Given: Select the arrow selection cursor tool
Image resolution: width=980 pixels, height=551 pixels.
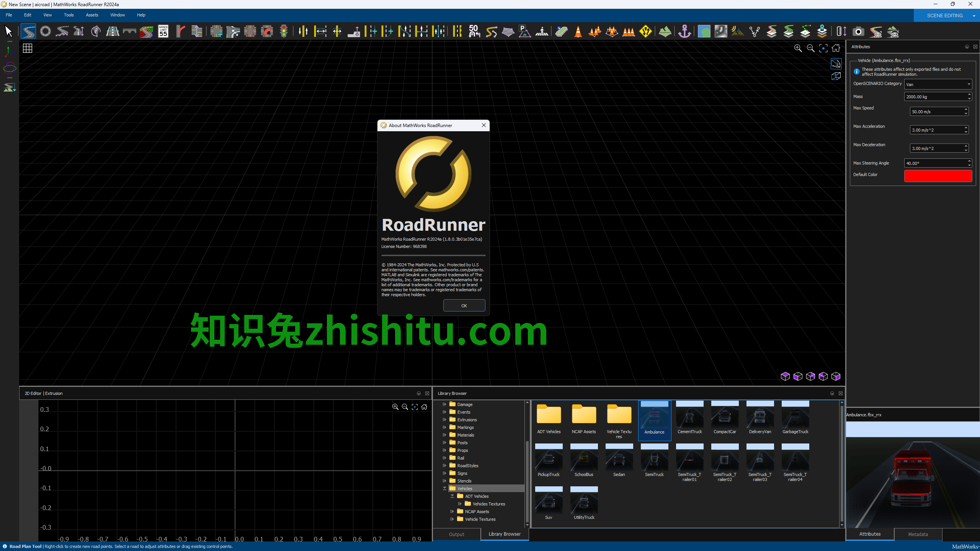Looking at the screenshot, I should (8, 31).
